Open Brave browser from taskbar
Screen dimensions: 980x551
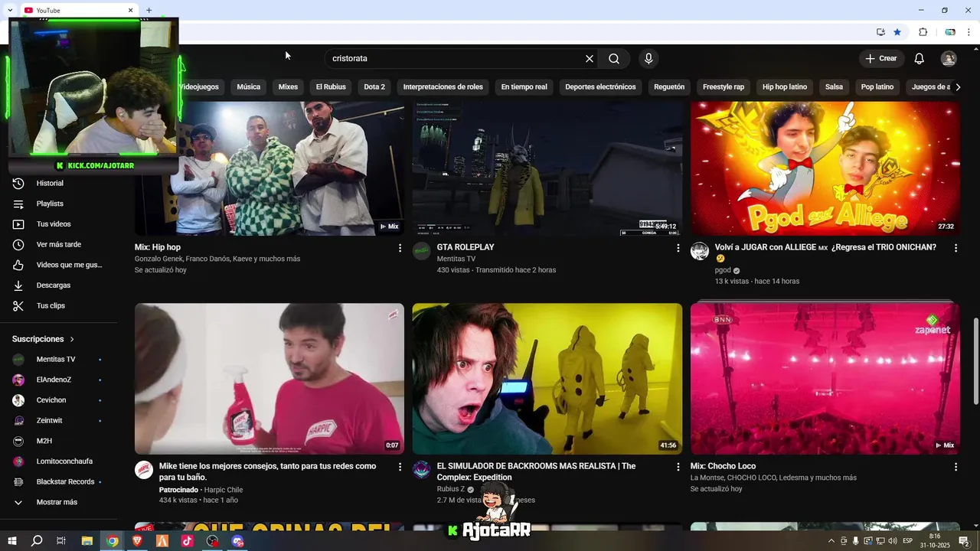[x=138, y=541]
